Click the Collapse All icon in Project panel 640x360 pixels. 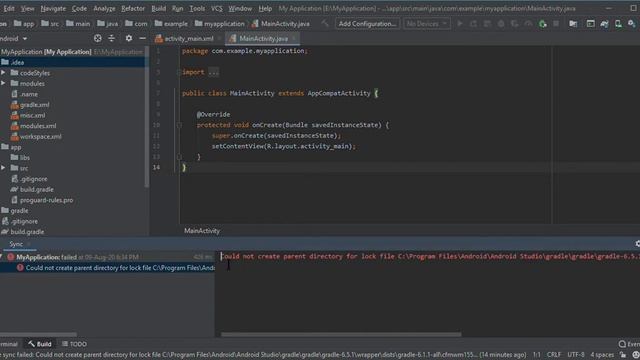point(111,38)
